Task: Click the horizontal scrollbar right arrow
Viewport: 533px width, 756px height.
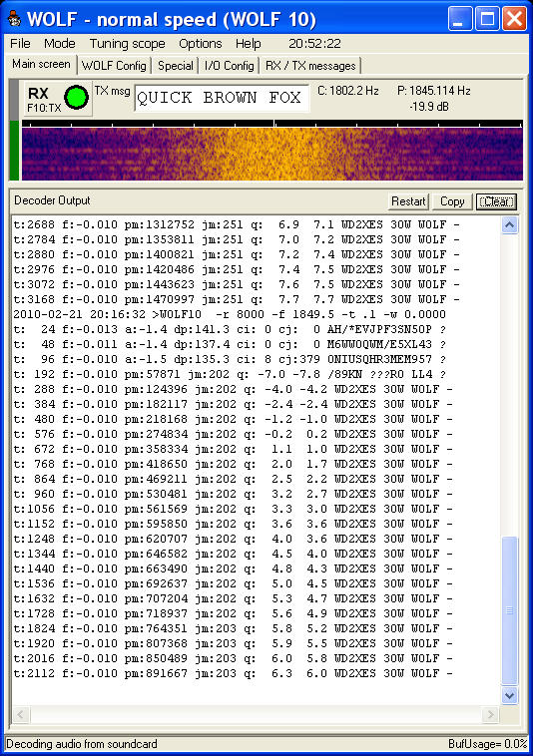Action: tap(490, 714)
